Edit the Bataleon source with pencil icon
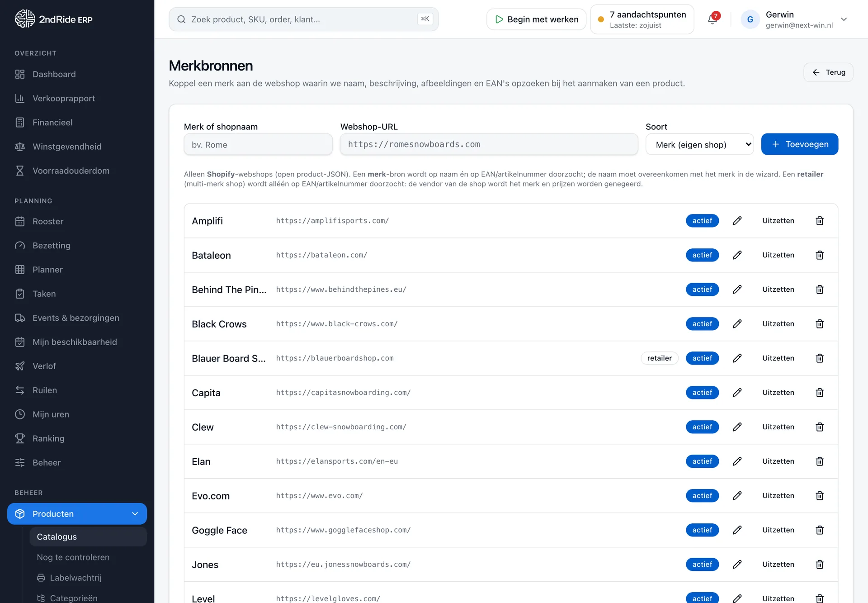Viewport: 868px width, 603px height. pyautogui.click(x=737, y=255)
